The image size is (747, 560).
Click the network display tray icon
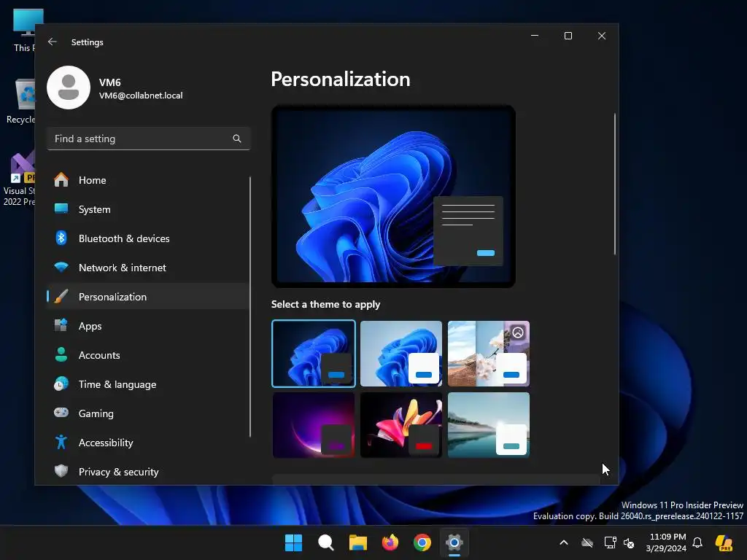click(611, 542)
